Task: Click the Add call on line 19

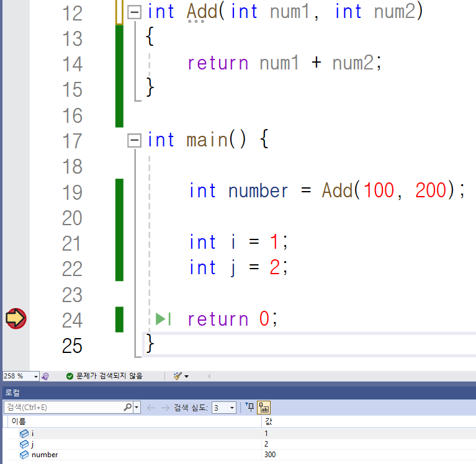Action: (x=338, y=191)
